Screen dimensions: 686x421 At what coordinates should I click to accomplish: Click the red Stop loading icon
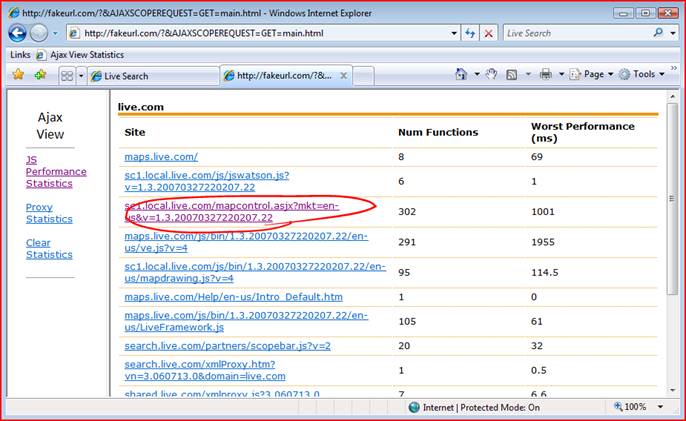489,33
